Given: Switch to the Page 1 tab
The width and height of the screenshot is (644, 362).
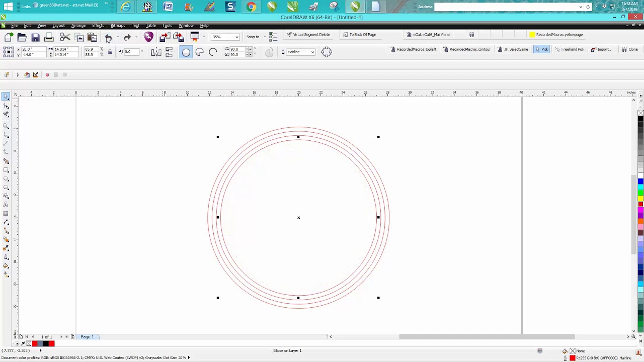Looking at the screenshot, I should tap(87, 337).
